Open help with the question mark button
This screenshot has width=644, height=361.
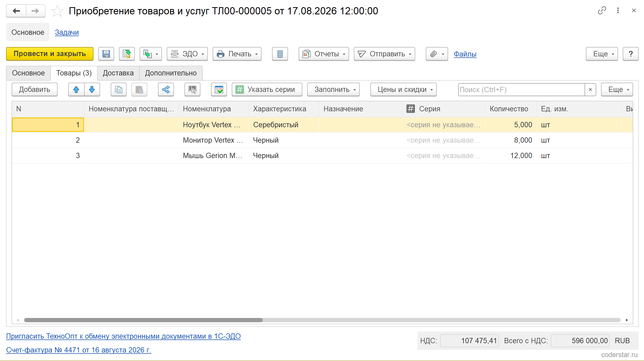pos(631,54)
